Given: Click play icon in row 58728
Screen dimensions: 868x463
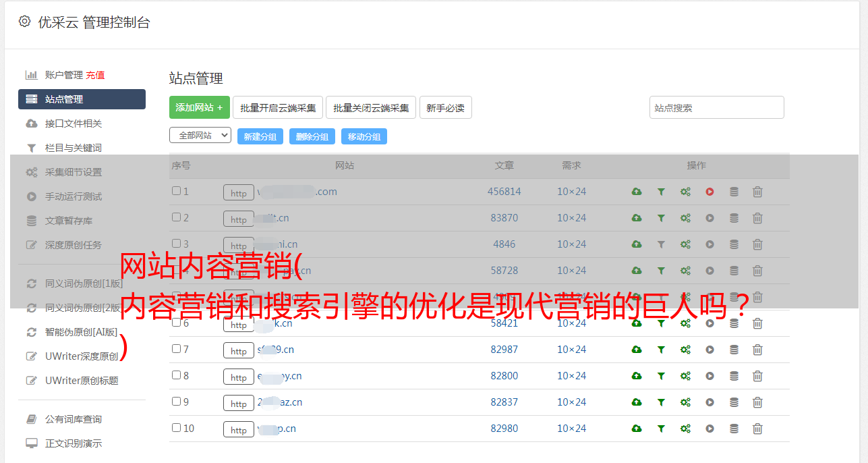Looking at the screenshot, I should tap(710, 271).
